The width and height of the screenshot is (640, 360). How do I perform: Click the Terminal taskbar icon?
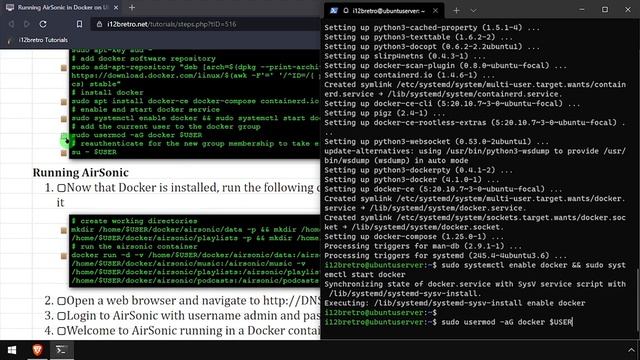click(61, 350)
